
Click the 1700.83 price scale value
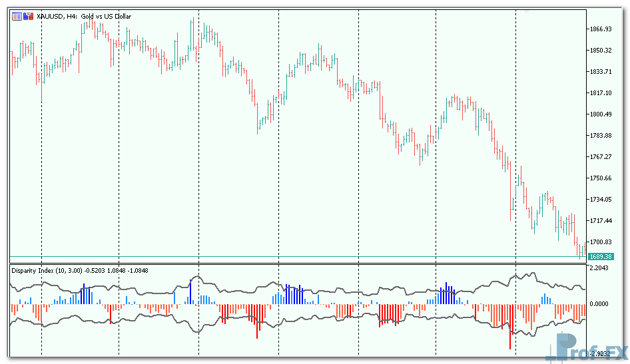[x=600, y=242]
